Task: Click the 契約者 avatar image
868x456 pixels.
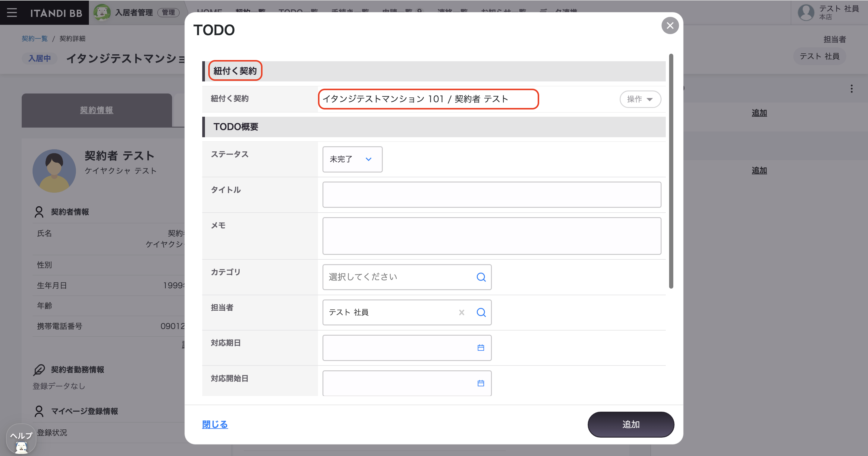Action: pos(54,171)
